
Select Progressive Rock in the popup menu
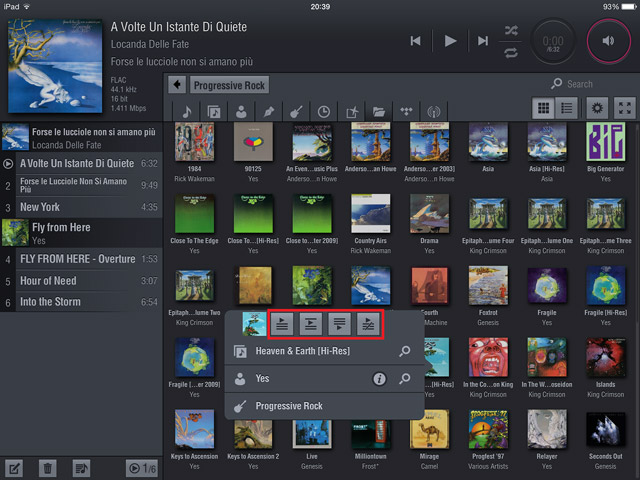pos(289,406)
